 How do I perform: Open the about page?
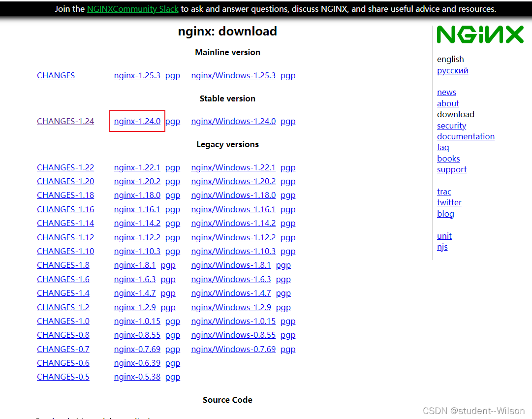pyautogui.click(x=448, y=103)
